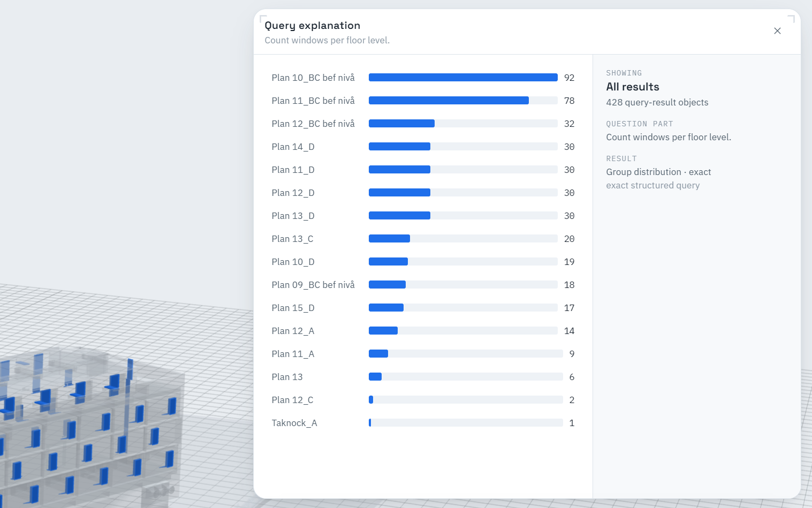The width and height of the screenshot is (812, 508).
Task: Click "Group distribution · exact" result text
Action: (658, 172)
